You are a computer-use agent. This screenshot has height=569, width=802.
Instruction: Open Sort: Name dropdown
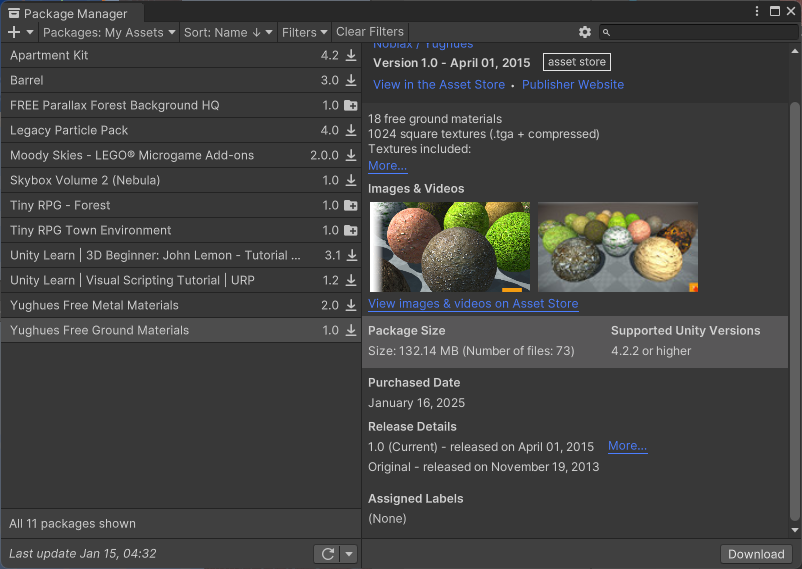pyautogui.click(x=228, y=32)
